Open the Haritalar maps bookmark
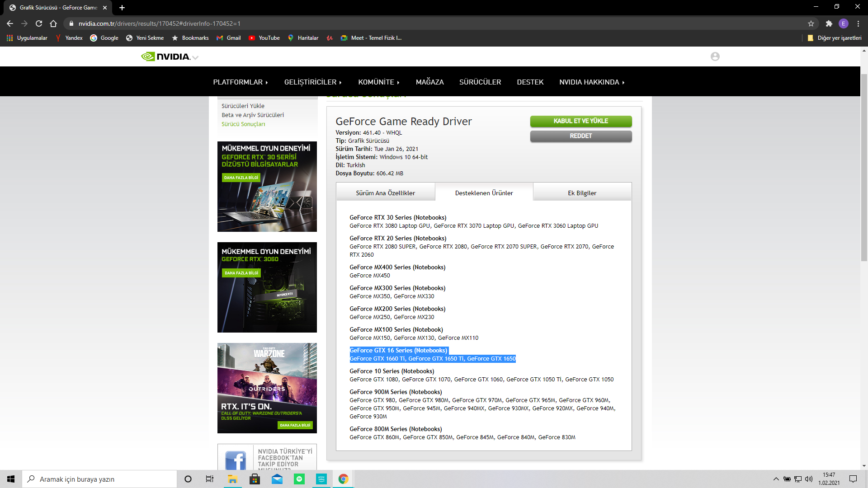This screenshot has height=488, width=868. pos(303,38)
